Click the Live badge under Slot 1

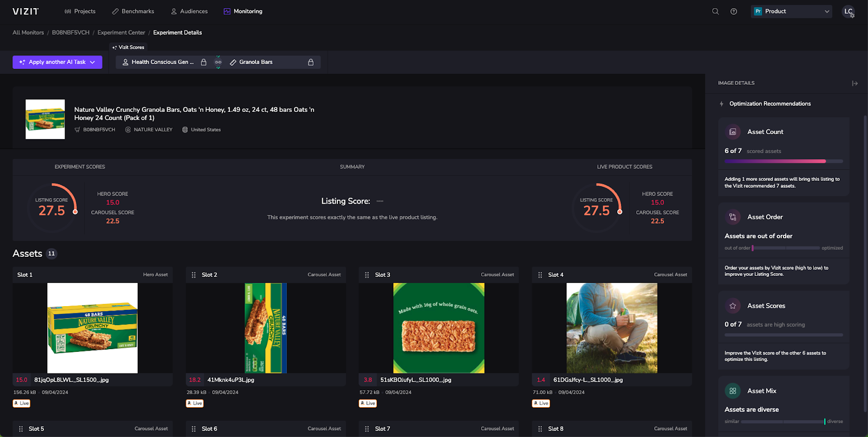click(22, 403)
